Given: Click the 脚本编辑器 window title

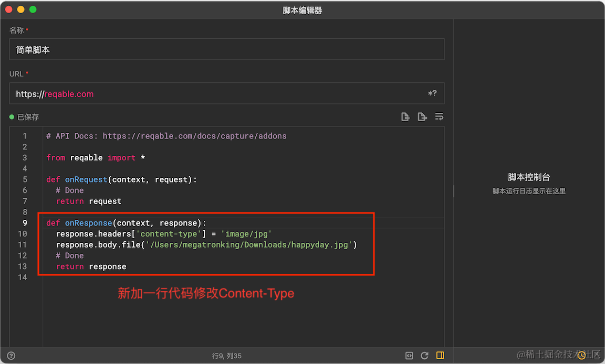Looking at the screenshot, I should click(302, 10).
